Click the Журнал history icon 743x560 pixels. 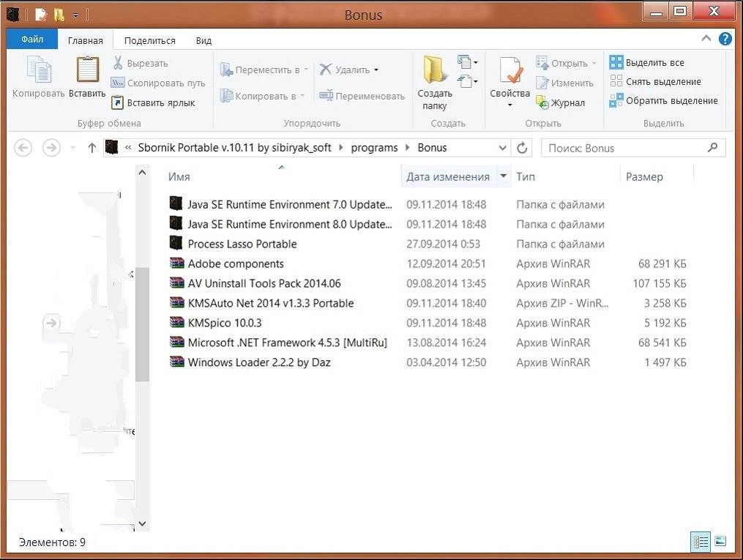tap(542, 102)
